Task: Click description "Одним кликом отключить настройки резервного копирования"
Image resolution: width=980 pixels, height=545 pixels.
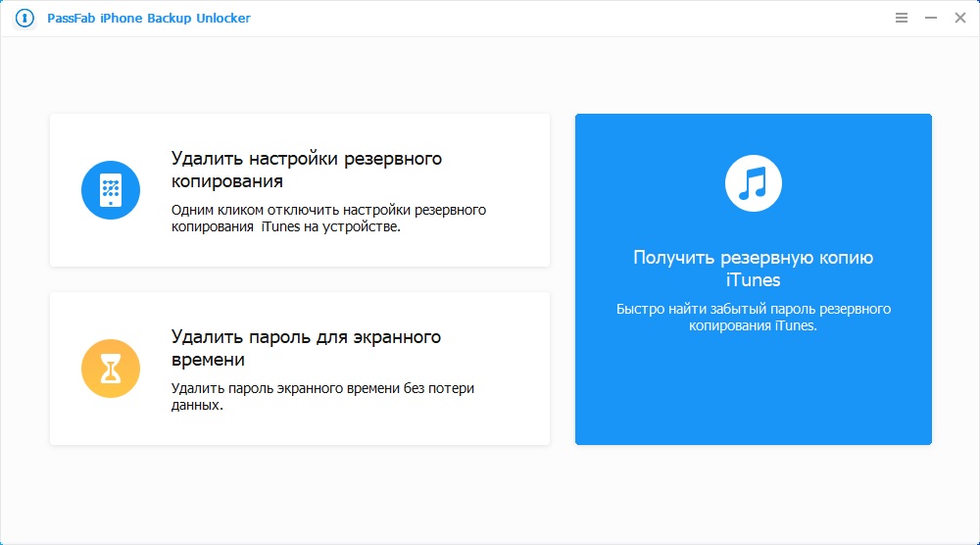Action: 328,218
